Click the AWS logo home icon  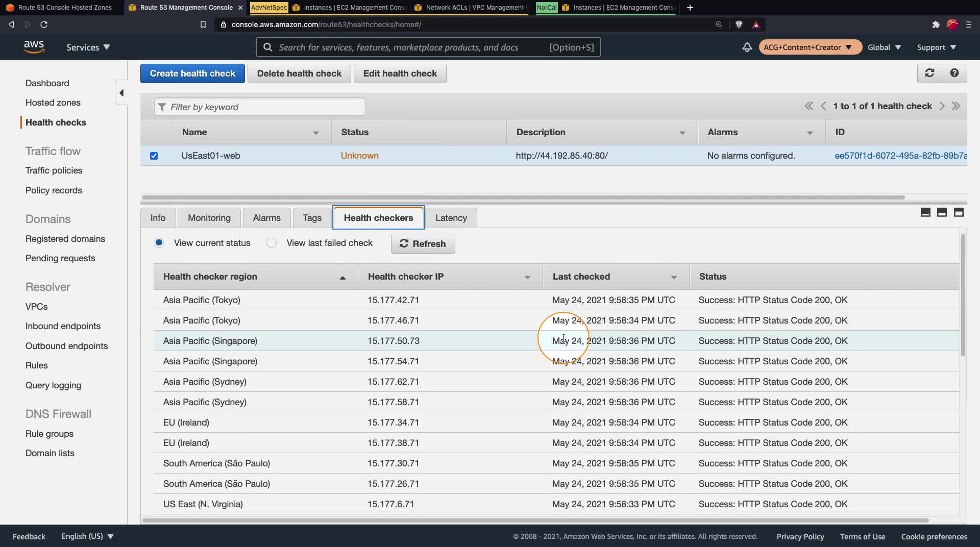34,47
